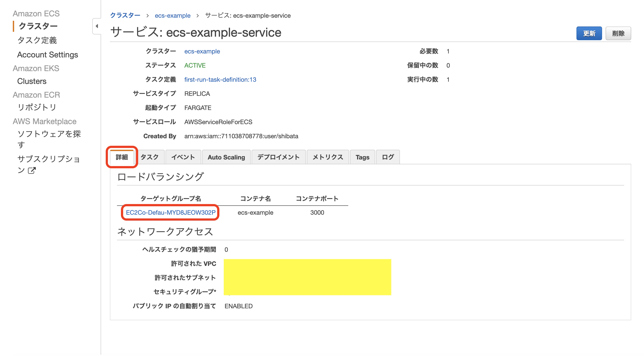This screenshot has height=356, width=644.
Task: Open Account Settings in sidebar
Action: click(x=47, y=55)
